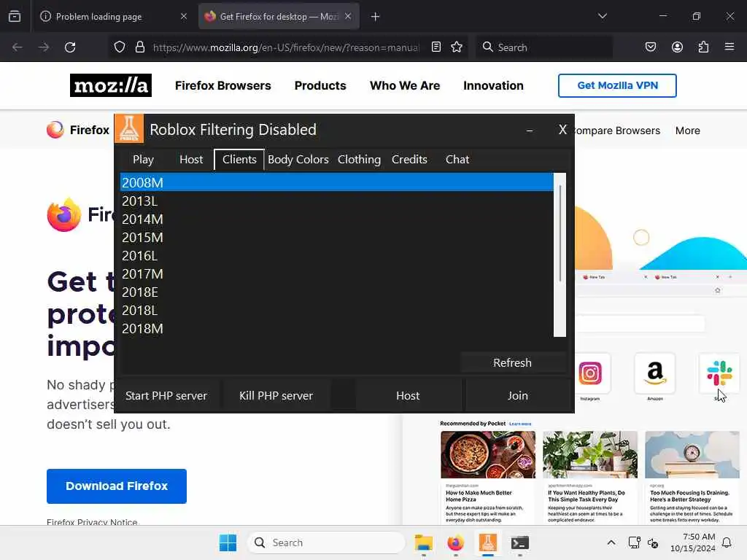The image size is (747, 560).
Task: Click Get Mozilla VPN button
Action: click(x=617, y=86)
